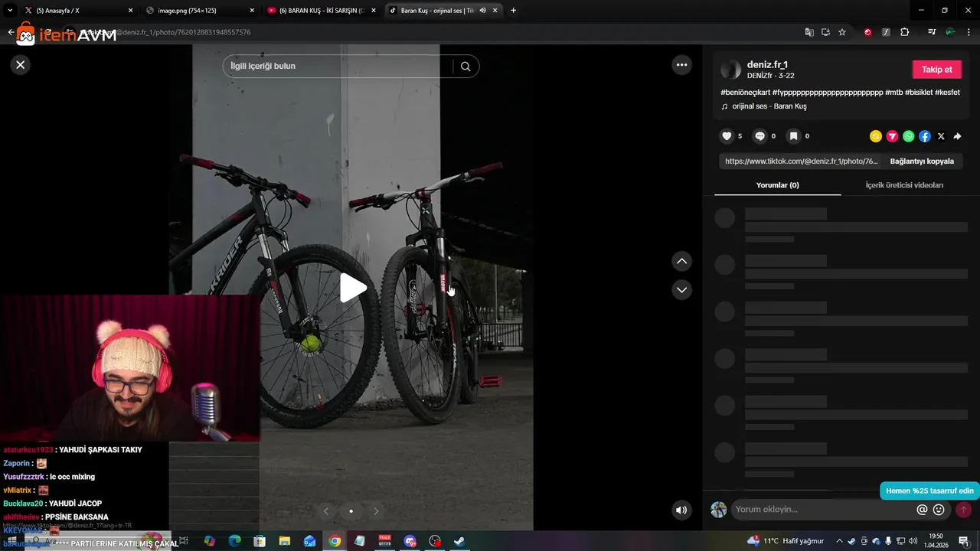Share to X icon in share row
Viewport: 980px width, 551px height.
pyautogui.click(x=941, y=136)
